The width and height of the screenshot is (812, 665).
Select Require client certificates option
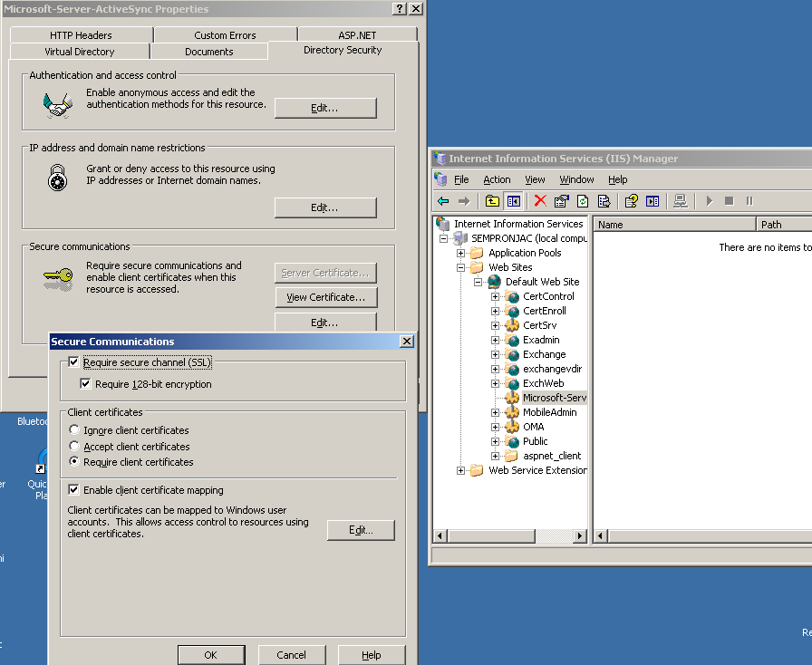74,461
